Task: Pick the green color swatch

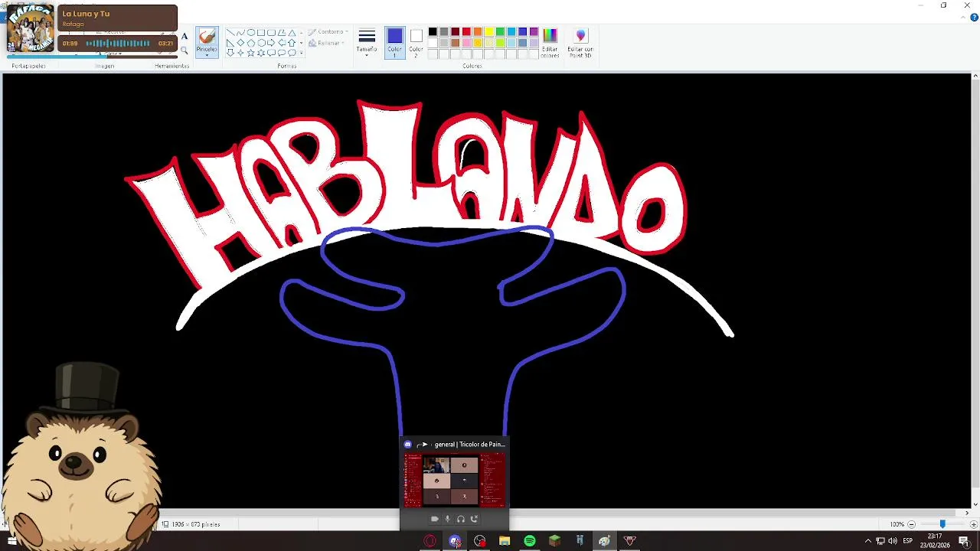Action: [500, 31]
